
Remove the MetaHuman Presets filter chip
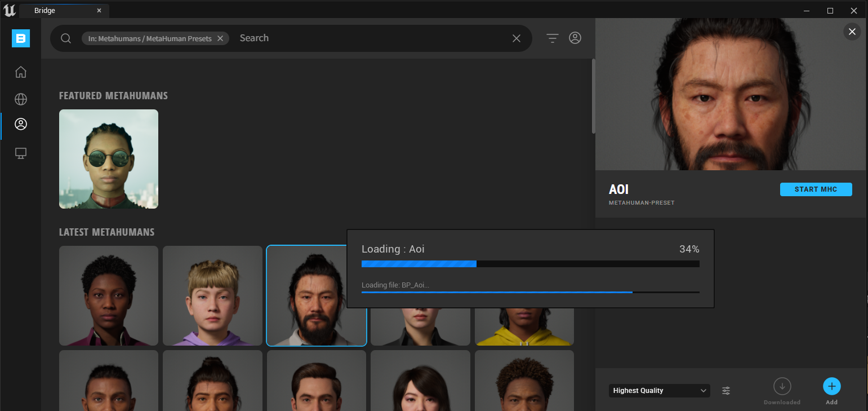tap(220, 38)
